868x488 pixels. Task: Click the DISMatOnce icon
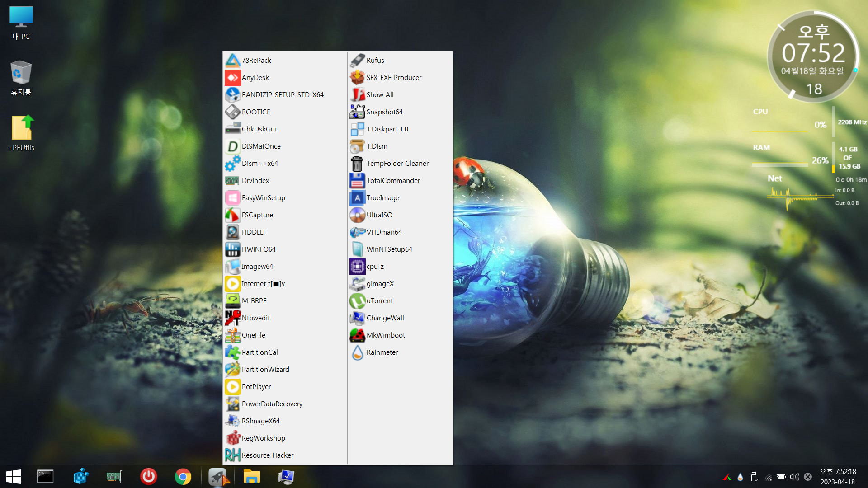coord(232,146)
